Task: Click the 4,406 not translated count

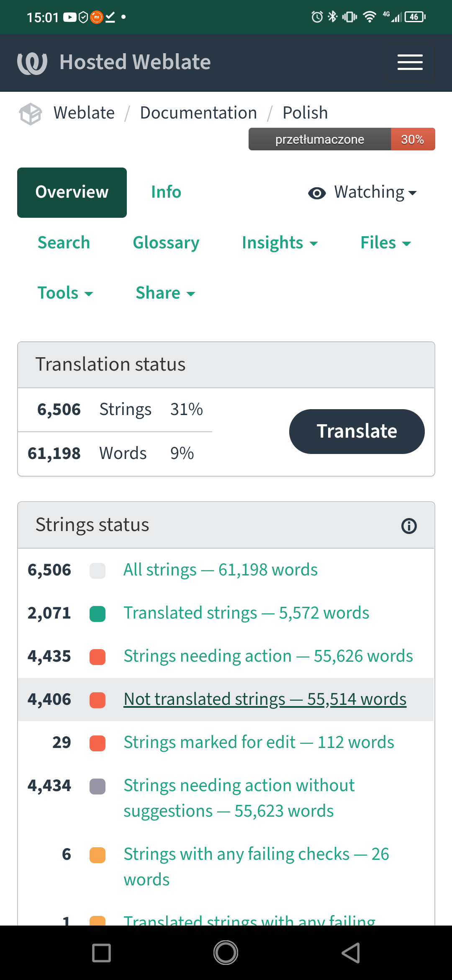Action: (x=49, y=699)
